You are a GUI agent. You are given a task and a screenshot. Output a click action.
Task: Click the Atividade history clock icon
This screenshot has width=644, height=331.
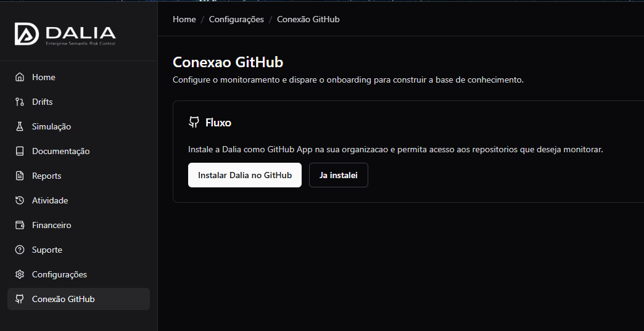[19, 200]
